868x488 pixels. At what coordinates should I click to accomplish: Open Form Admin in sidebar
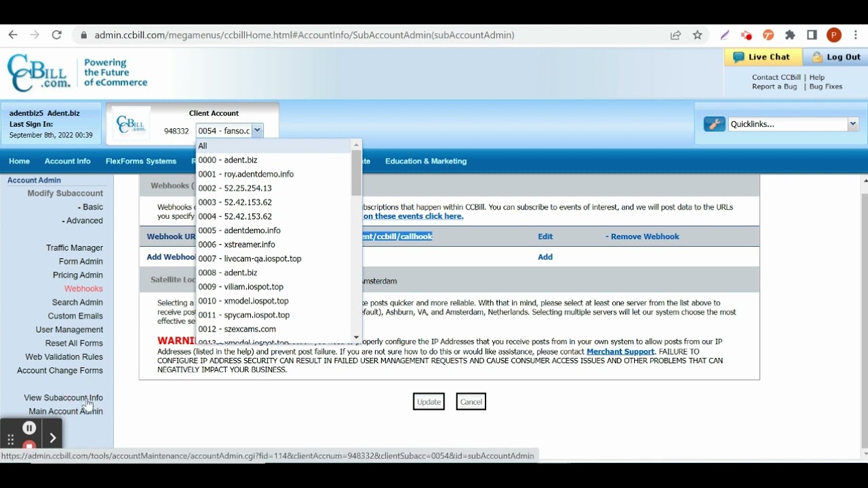click(81, 262)
